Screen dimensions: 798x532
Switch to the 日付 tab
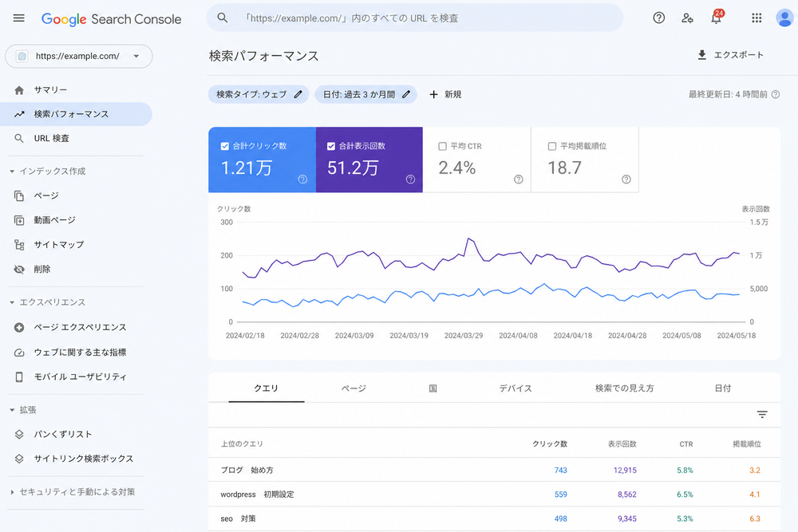click(723, 388)
